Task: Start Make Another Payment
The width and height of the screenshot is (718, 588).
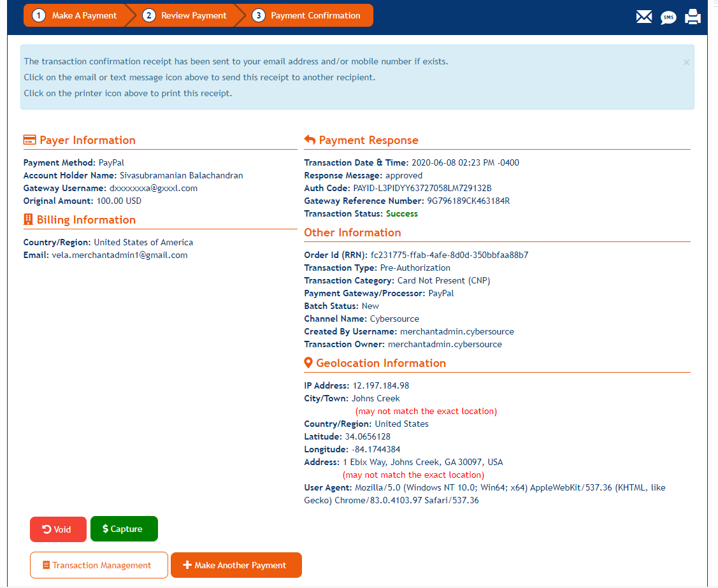Action: pos(236,565)
